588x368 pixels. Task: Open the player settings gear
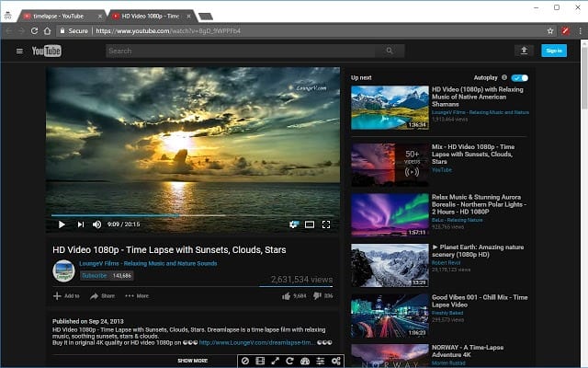[x=293, y=224]
